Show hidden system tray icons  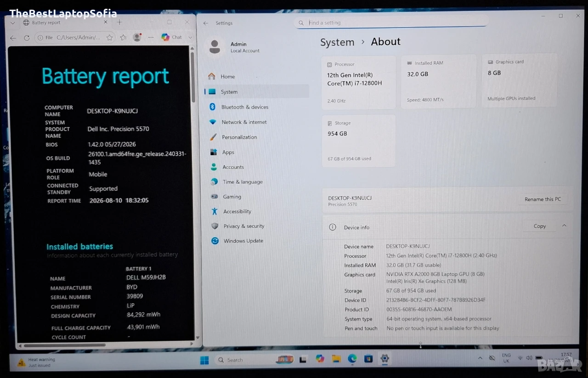[x=480, y=358]
